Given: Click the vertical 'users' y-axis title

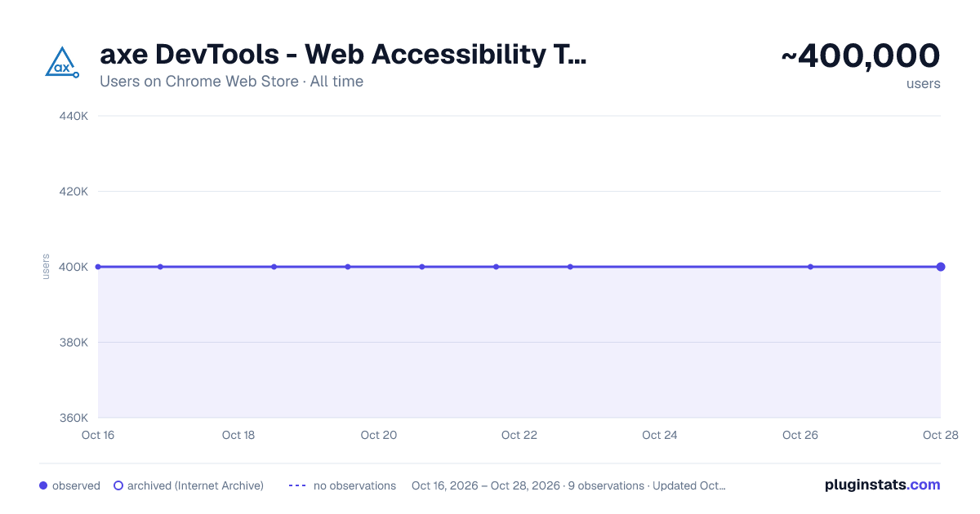Looking at the screenshot, I should (x=46, y=267).
